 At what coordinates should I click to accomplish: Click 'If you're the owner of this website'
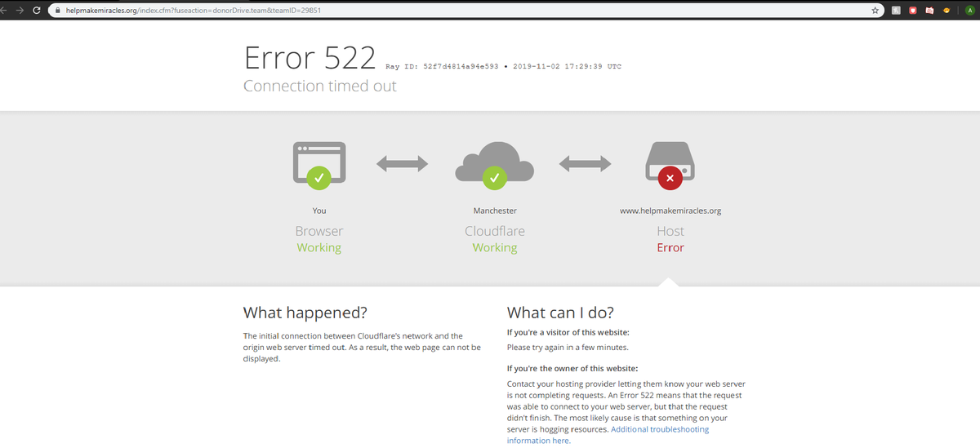(x=572, y=368)
